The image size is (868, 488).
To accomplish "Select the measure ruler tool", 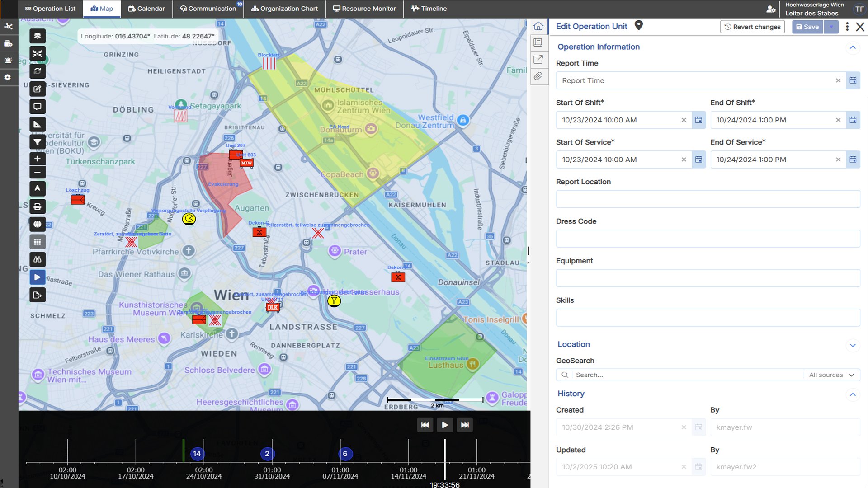I will [38, 124].
